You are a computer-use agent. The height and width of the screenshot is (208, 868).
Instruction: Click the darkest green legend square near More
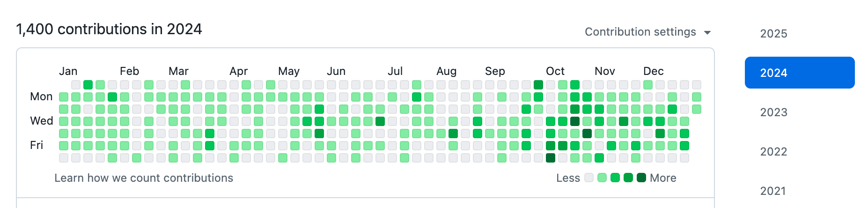(x=641, y=178)
